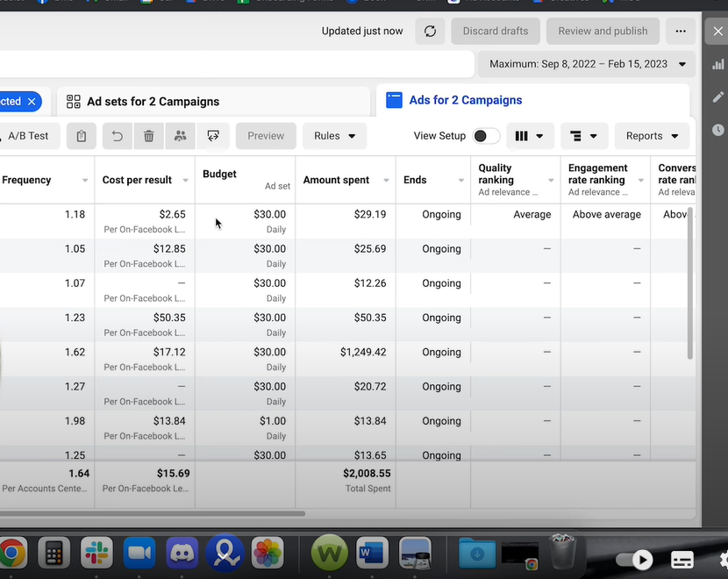Click the blue Ads tab icon

tap(394, 100)
